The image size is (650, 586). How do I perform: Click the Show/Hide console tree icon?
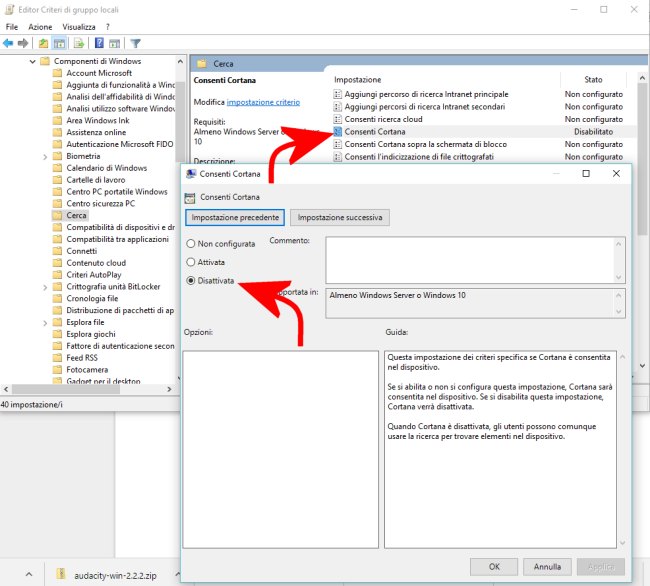tap(60, 44)
